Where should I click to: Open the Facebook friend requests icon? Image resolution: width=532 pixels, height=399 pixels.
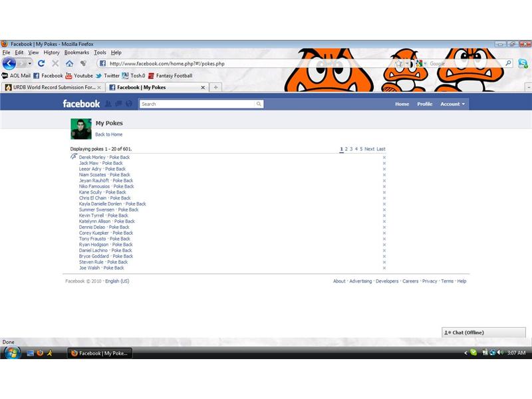(108, 104)
